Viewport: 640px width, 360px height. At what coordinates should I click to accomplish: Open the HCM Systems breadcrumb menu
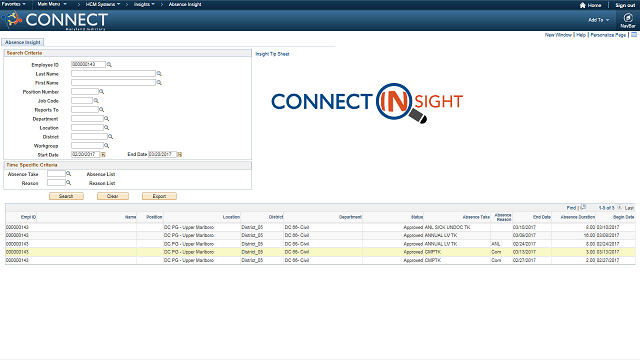[x=103, y=4]
